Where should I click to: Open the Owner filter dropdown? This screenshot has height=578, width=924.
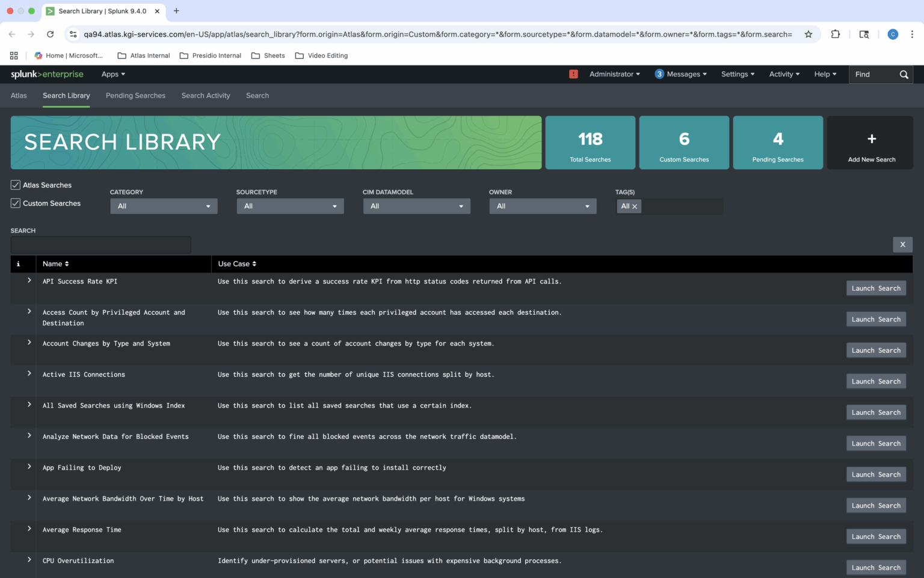pyautogui.click(x=542, y=206)
